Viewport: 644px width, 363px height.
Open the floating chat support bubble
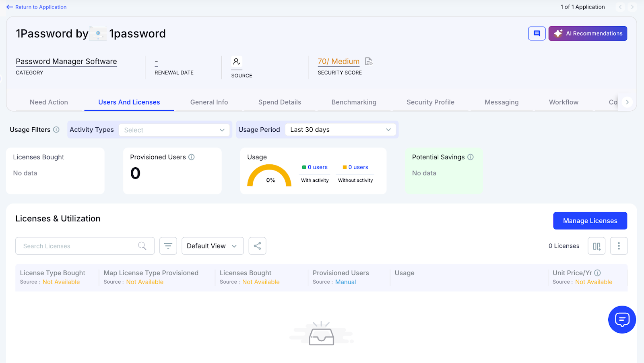(x=622, y=319)
